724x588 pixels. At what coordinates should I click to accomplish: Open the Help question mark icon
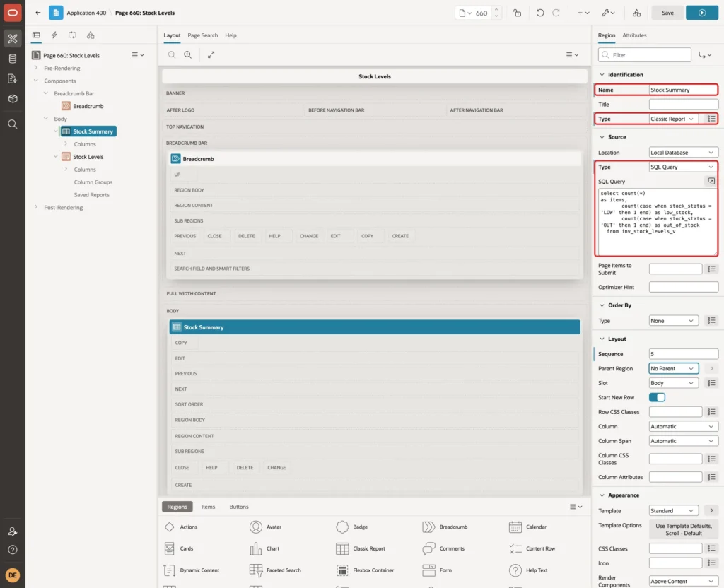(13, 550)
